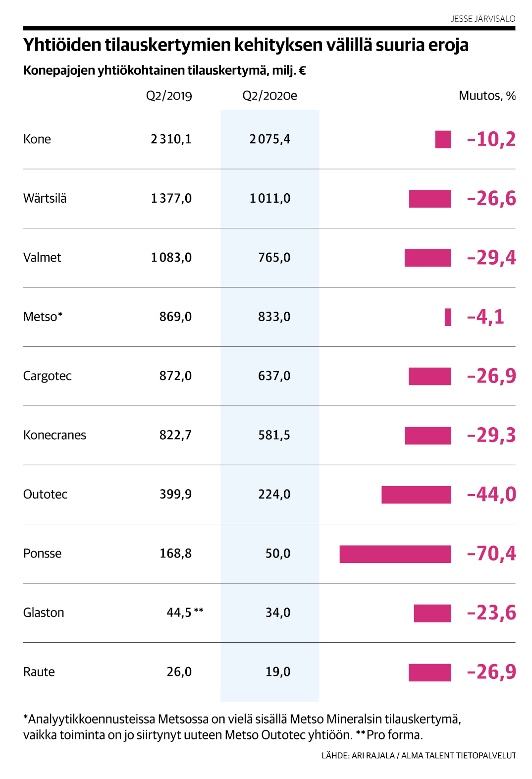Select the Wärtsilä company name
The height and width of the screenshot is (779, 532).
[45, 198]
